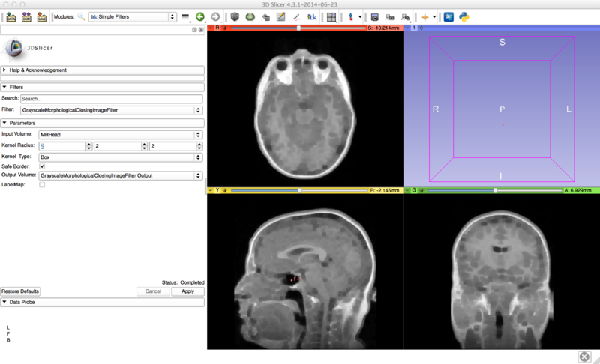Image resolution: width=600 pixels, height=364 pixels.
Task: Click the 1 label in 3D view bar
Action: (414, 28)
